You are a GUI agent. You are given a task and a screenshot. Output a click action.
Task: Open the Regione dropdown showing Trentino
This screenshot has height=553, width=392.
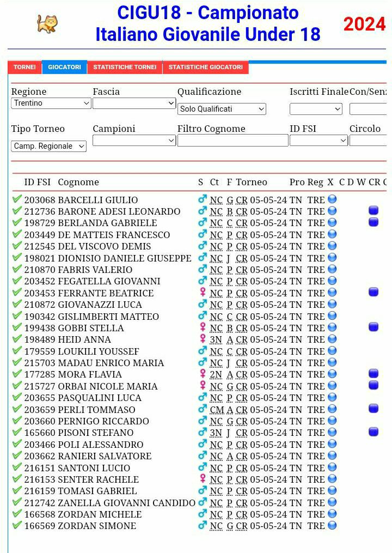point(51,103)
